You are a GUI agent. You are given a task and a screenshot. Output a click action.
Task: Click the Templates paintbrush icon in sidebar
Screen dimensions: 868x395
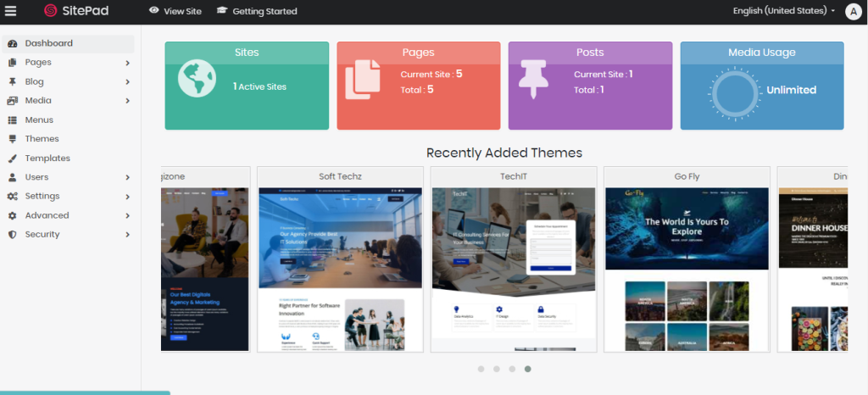click(12, 159)
